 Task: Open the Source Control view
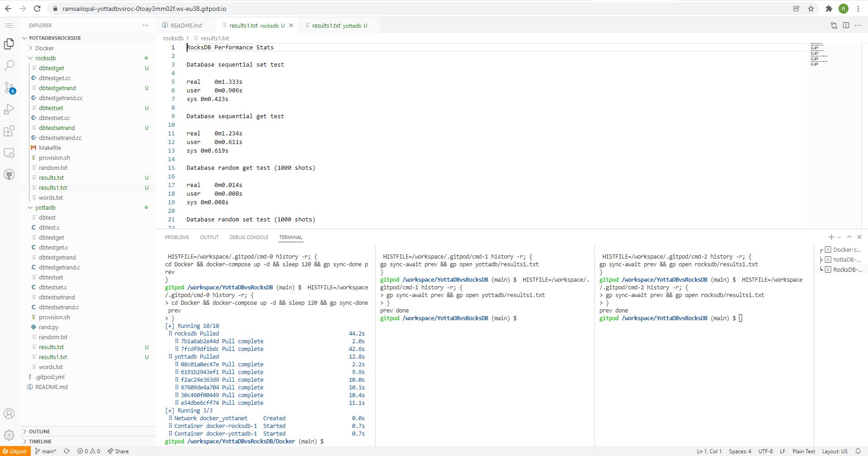[9, 87]
